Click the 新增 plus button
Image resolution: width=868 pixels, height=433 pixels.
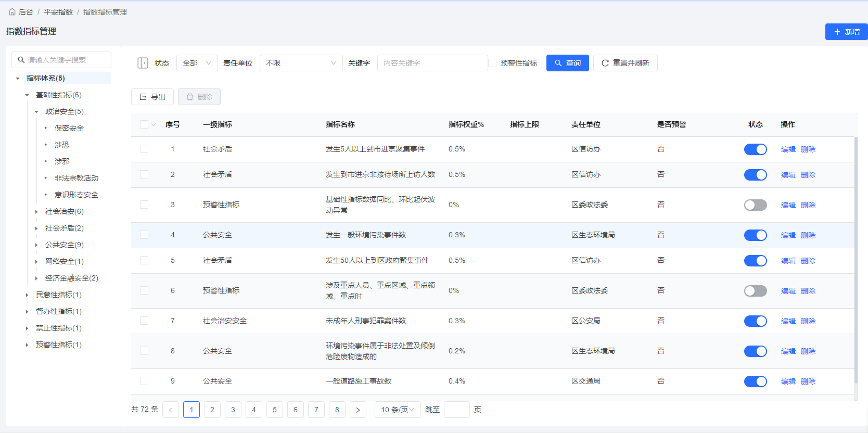pyautogui.click(x=846, y=32)
